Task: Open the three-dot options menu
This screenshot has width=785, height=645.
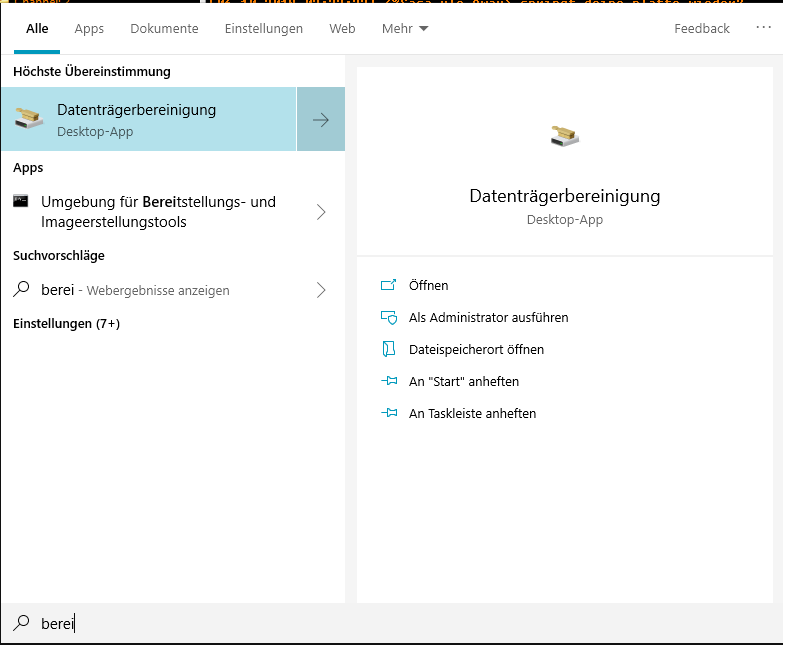Action: click(x=763, y=27)
